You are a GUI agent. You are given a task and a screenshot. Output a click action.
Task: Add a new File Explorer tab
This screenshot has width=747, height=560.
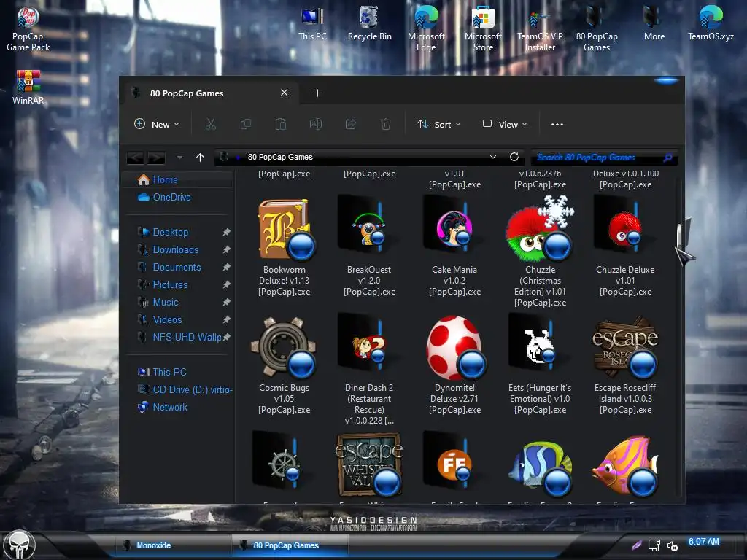pos(318,93)
